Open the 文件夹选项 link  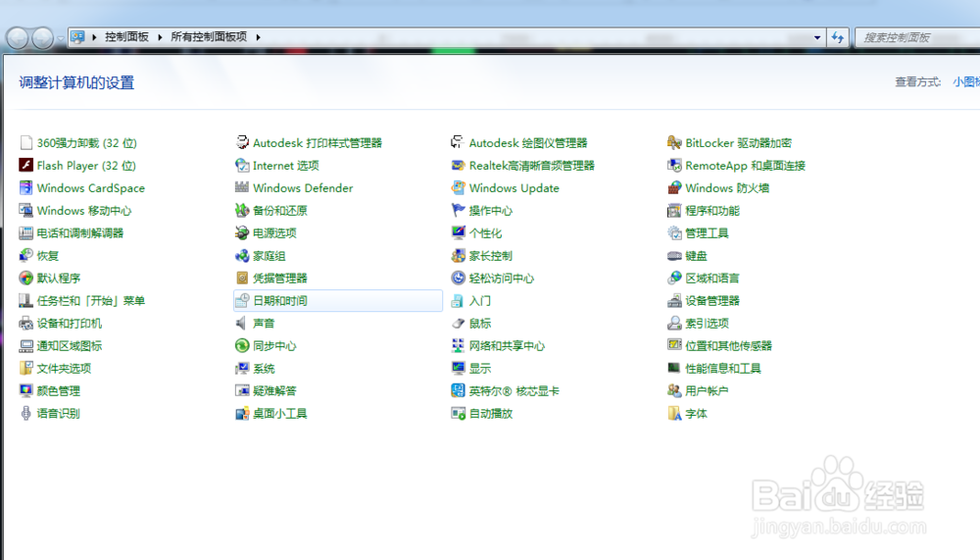click(64, 369)
